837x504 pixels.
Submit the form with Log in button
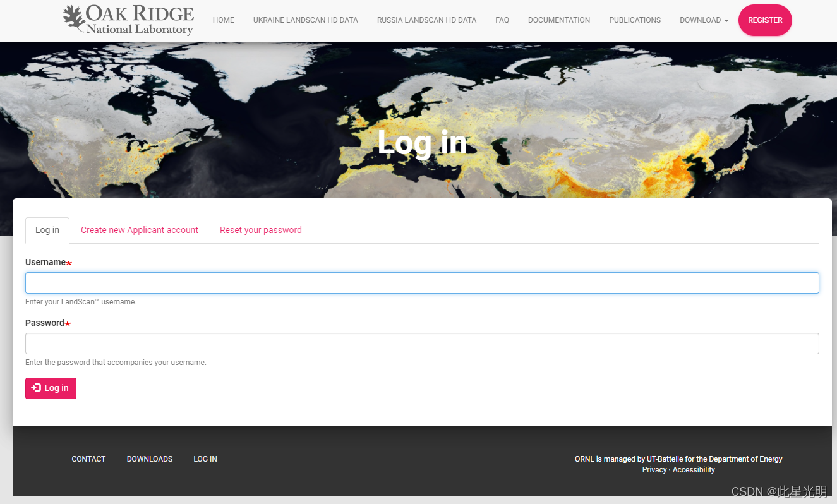[51, 388]
